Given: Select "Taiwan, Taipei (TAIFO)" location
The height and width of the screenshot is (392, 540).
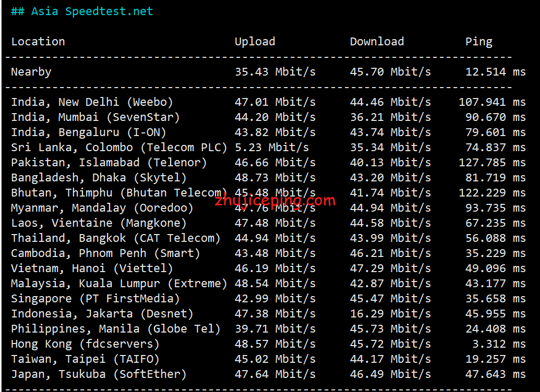Looking at the screenshot, I should point(85,360).
